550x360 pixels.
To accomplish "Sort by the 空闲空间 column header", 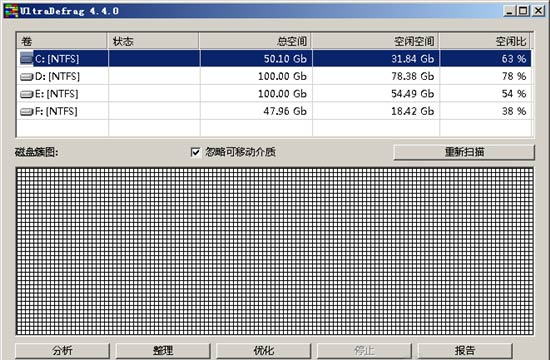I will [376, 41].
